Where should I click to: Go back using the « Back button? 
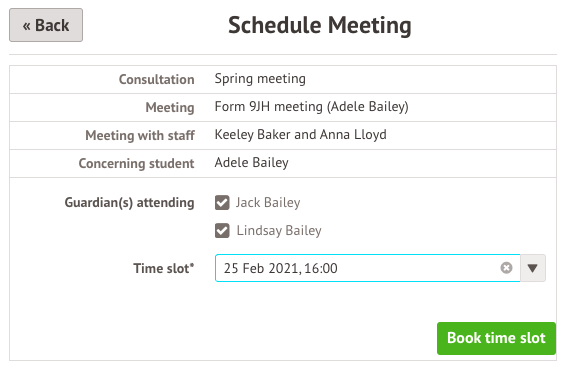pos(46,25)
